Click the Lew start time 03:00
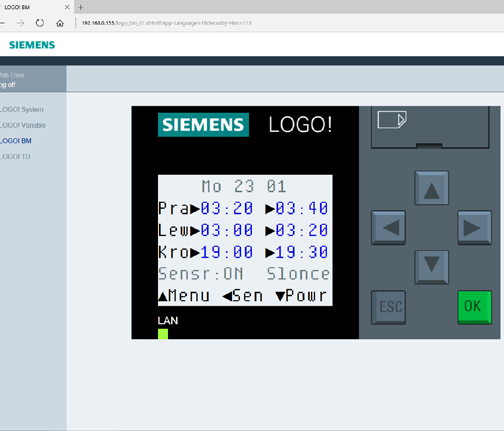Screen dimensions: 504x431 pyautogui.click(x=226, y=230)
